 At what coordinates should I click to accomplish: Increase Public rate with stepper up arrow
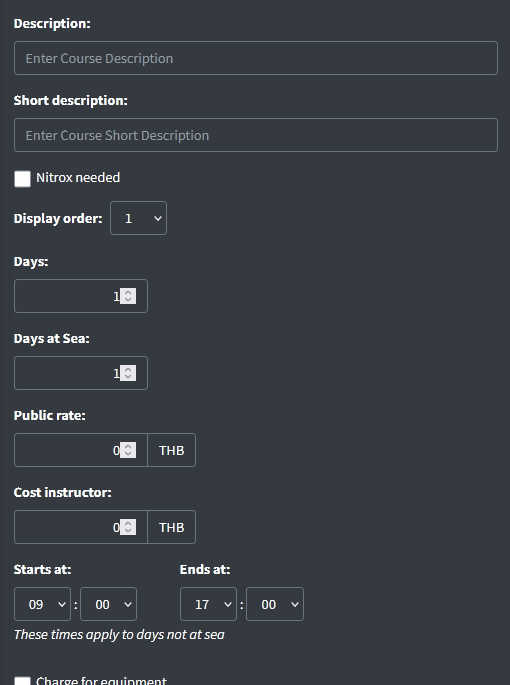click(x=128, y=446)
